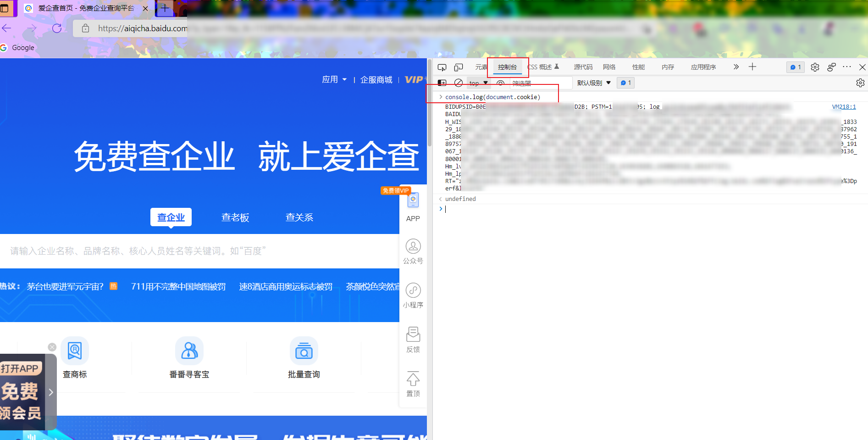Select the 查关系 search tab
This screenshot has height=440, width=868.
pyautogui.click(x=299, y=217)
